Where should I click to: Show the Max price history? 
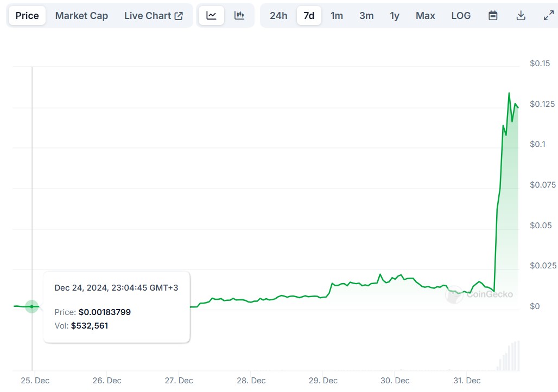pos(425,16)
